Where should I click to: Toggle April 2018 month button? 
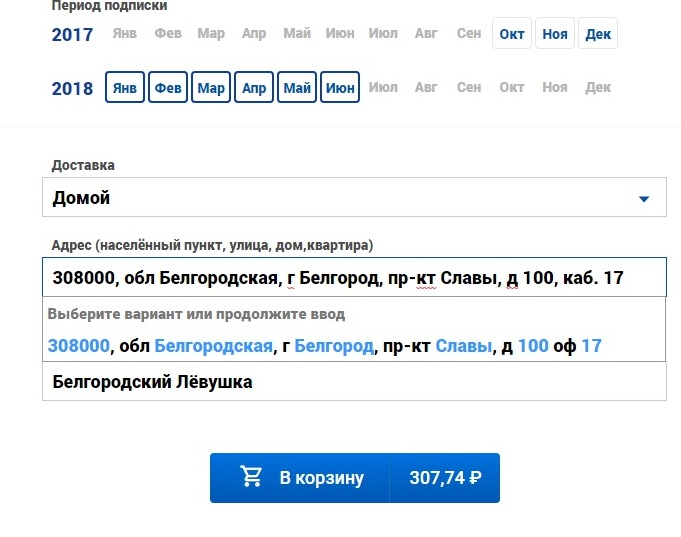tap(254, 87)
